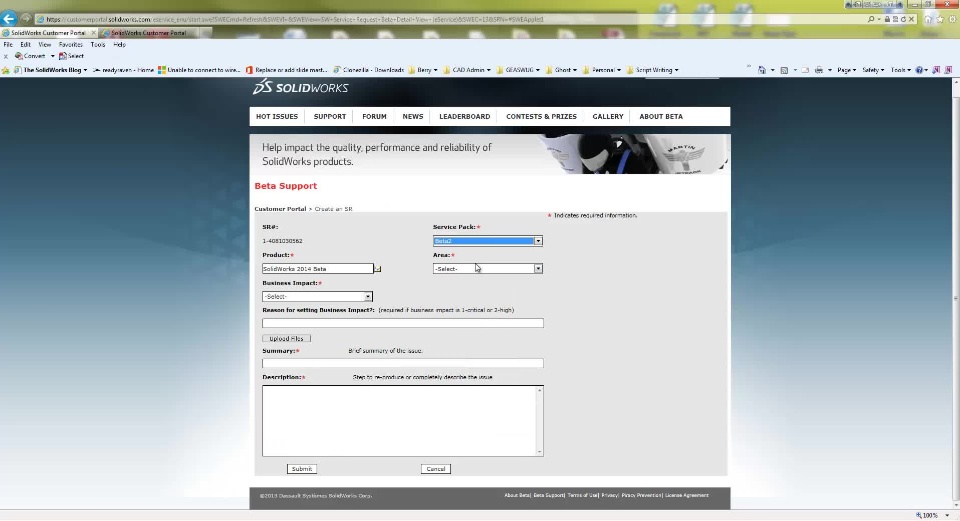Click the refresh page icon in address bar
The image size is (960, 521).
[903, 19]
